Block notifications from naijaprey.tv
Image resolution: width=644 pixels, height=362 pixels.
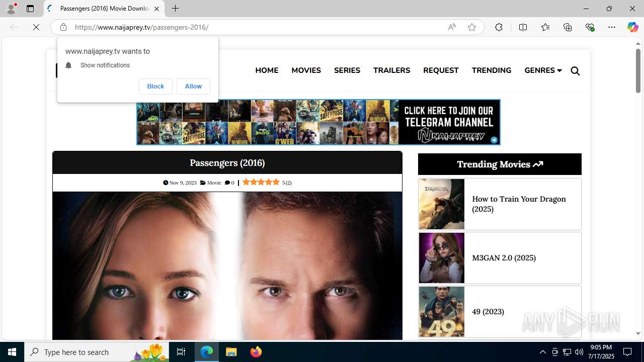click(155, 86)
